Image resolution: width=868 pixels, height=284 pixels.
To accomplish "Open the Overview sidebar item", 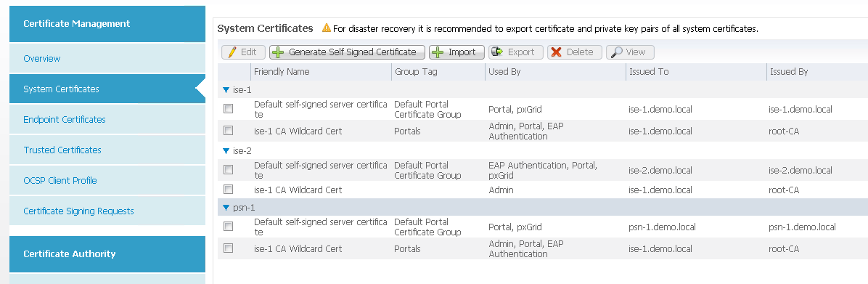I will coord(107,58).
